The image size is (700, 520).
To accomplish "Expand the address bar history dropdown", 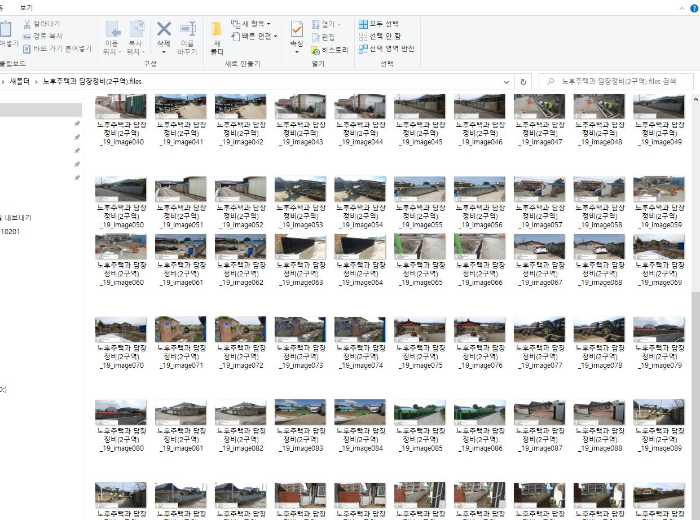I will [x=506, y=82].
